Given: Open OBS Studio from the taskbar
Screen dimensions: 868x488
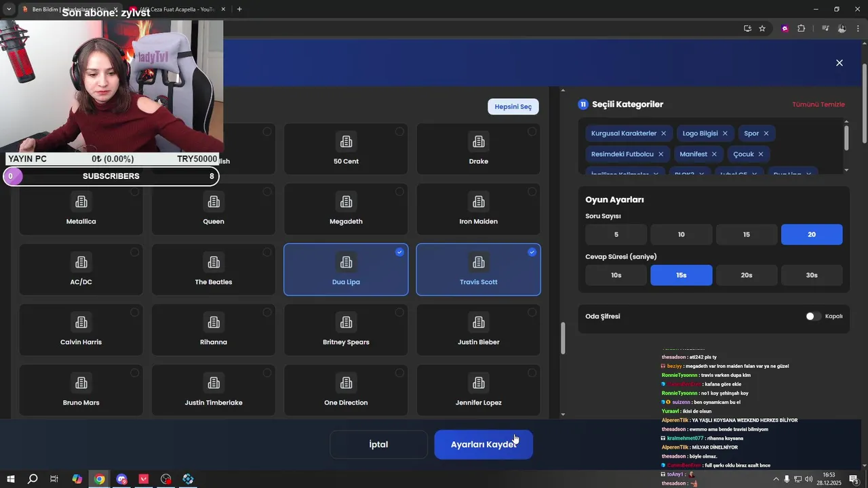Looking at the screenshot, I should pyautogui.click(x=166, y=479).
